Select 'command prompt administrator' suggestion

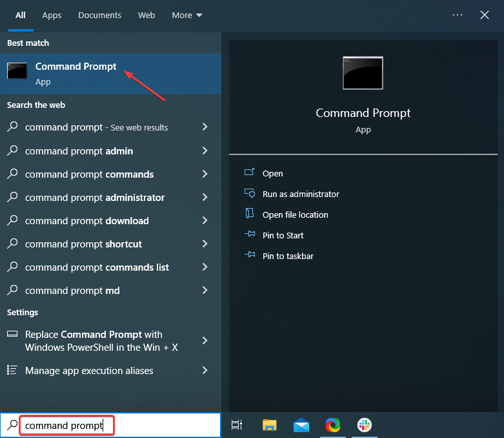pos(110,197)
